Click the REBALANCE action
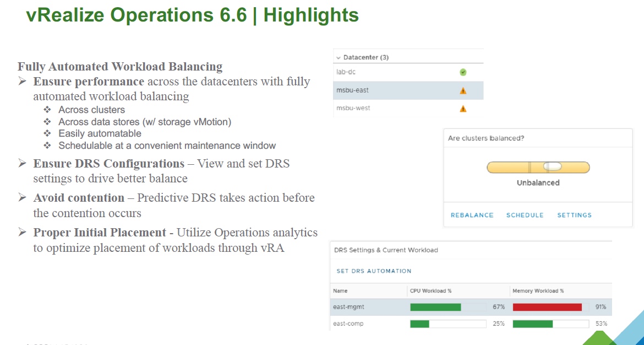644x345 pixels. click(x=472, y=215)
